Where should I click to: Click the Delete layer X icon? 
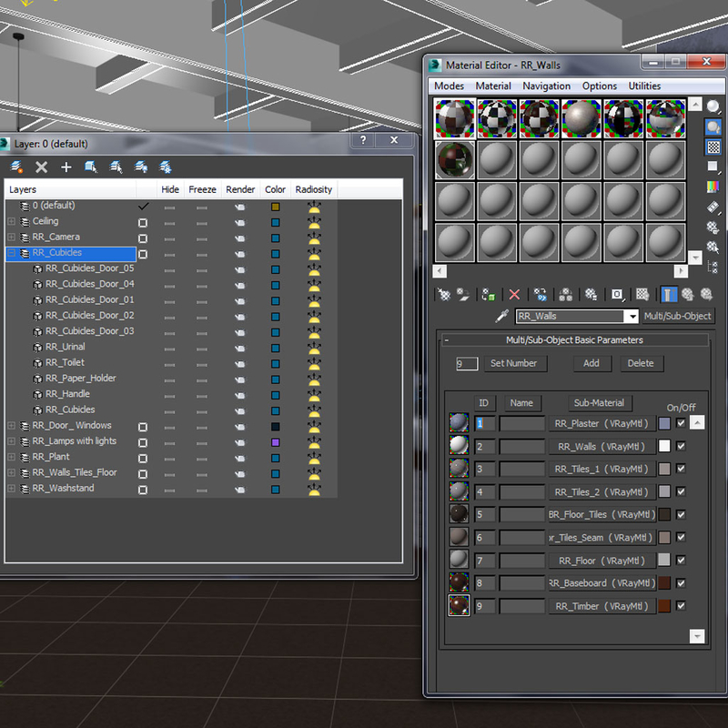tap(41, 167)
